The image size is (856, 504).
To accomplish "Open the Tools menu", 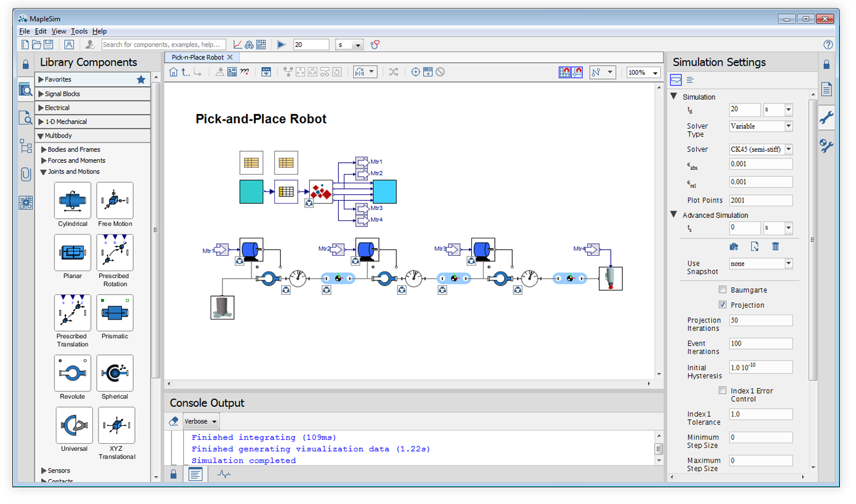I will click(x=79, y=31).
